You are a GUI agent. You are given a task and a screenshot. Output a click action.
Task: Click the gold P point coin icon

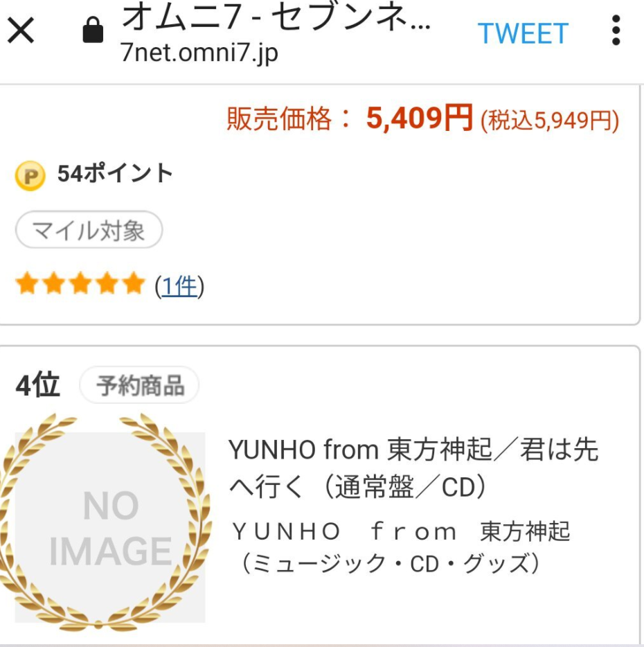pos(30,175)
